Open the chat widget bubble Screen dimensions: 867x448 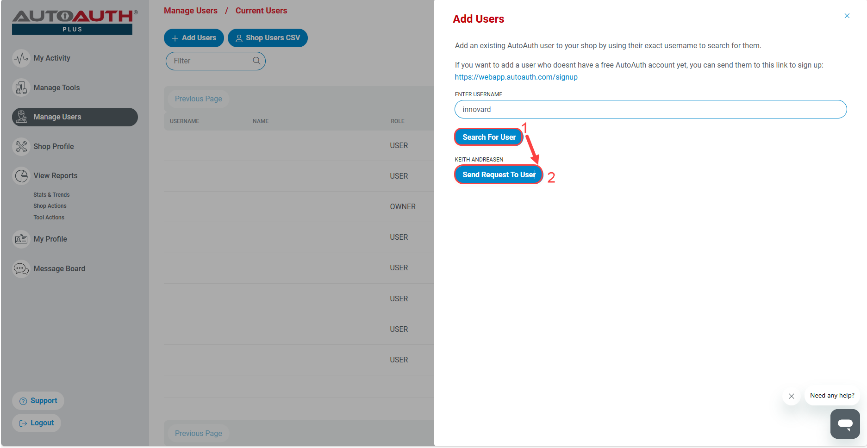coord(844,424)
